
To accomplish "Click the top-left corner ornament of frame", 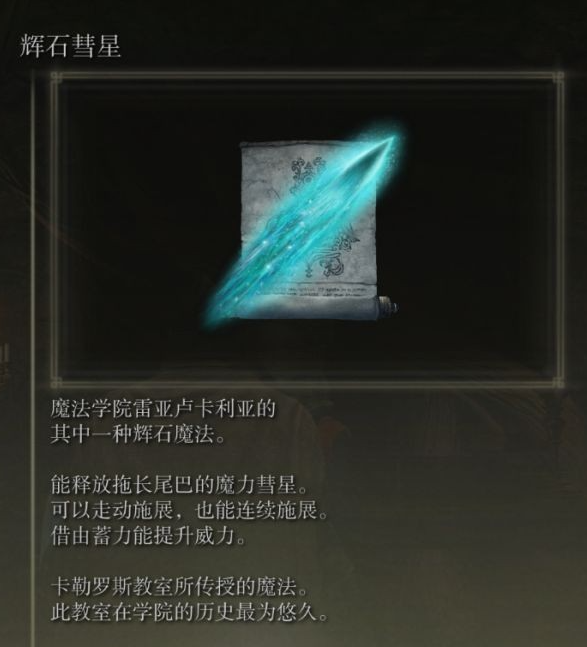I will click(x=56, y=77).
